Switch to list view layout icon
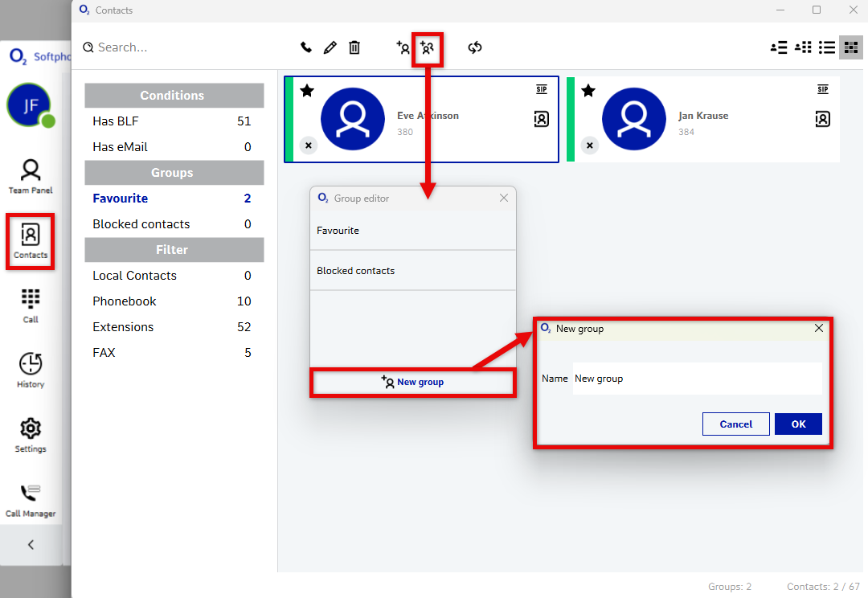 point(826,47)
